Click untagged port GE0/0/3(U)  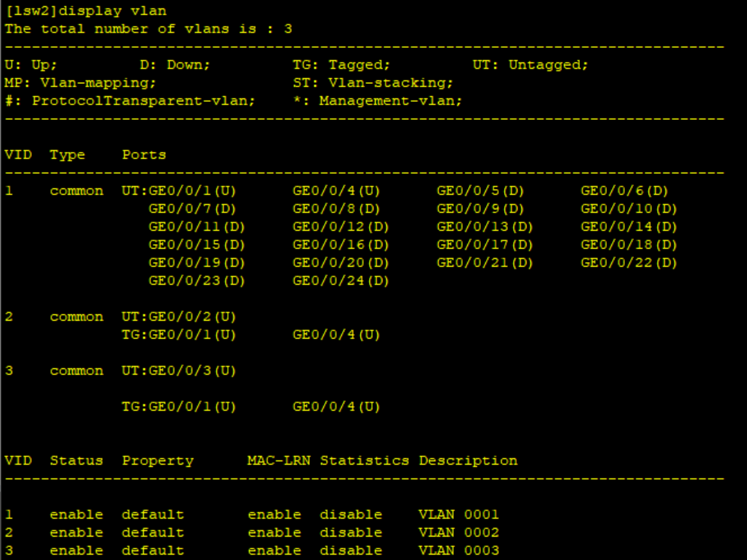point(192,371)
